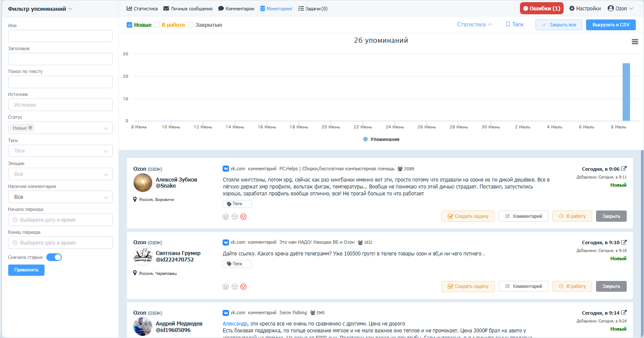Click the Упоминания legend dot
The width and height of the screenshot is (644, 338).
(x=366, y=139)
